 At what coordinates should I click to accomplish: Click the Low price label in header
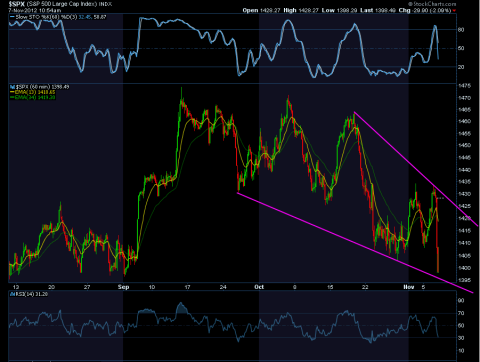(328, 10)
